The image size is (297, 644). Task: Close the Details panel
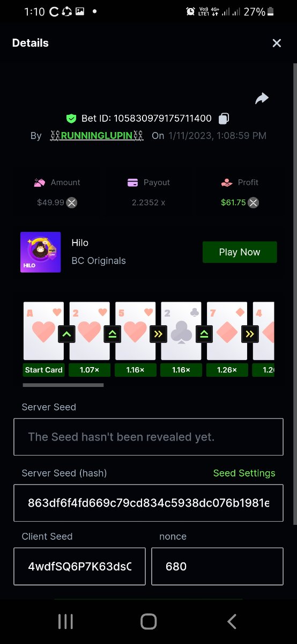coord(277,43)
